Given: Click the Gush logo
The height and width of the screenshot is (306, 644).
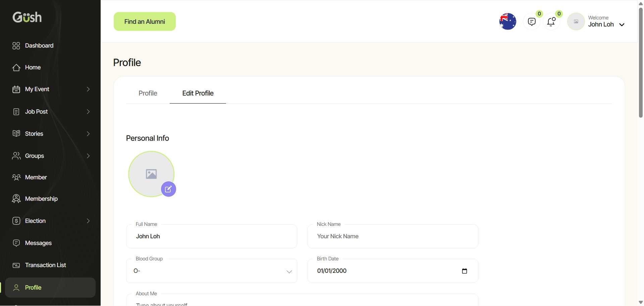Looking at the screenshot, I should tap(27, 17).
